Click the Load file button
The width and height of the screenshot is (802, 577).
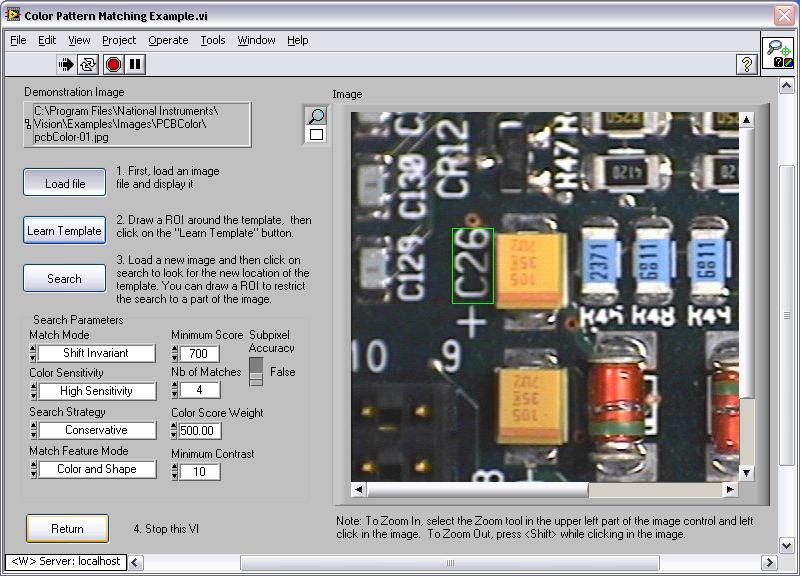click(64, 183)
